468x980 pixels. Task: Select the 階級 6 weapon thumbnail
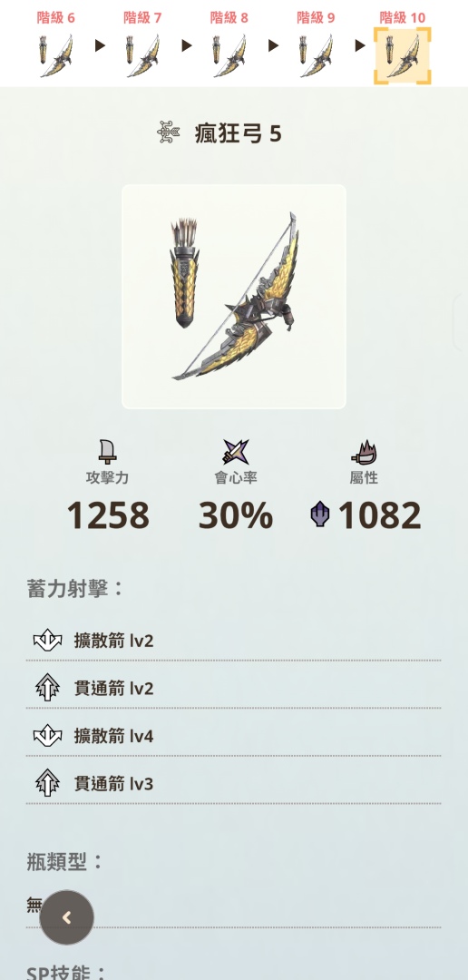tap(55, 55)
